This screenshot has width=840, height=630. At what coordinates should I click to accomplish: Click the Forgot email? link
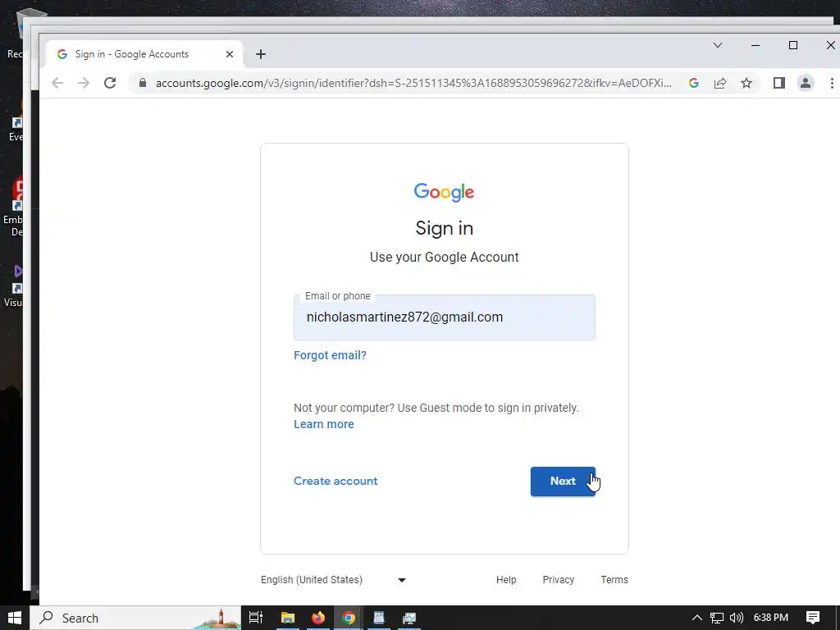pyautogui.click(x=330, y=355)
